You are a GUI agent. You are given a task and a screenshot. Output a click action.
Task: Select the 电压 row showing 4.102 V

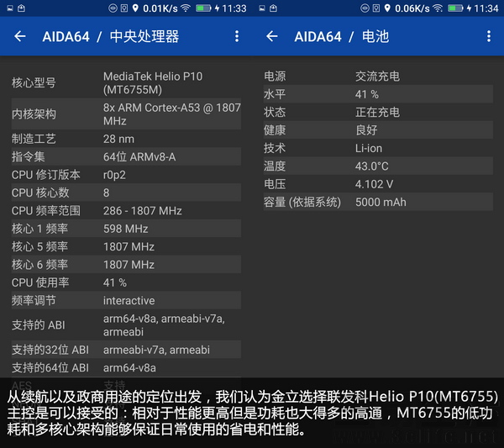pyautogui.click(x=378, y=184)
